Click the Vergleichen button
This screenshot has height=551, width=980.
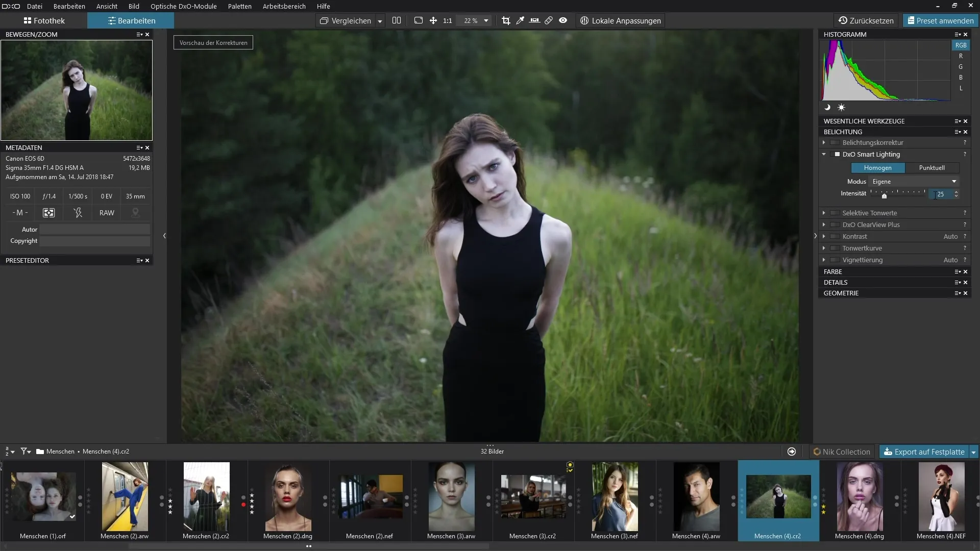[346, 21]
